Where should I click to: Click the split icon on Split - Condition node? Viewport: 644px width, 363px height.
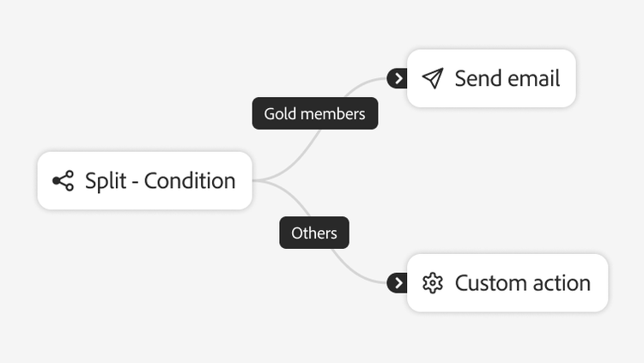tap(63, 181)
